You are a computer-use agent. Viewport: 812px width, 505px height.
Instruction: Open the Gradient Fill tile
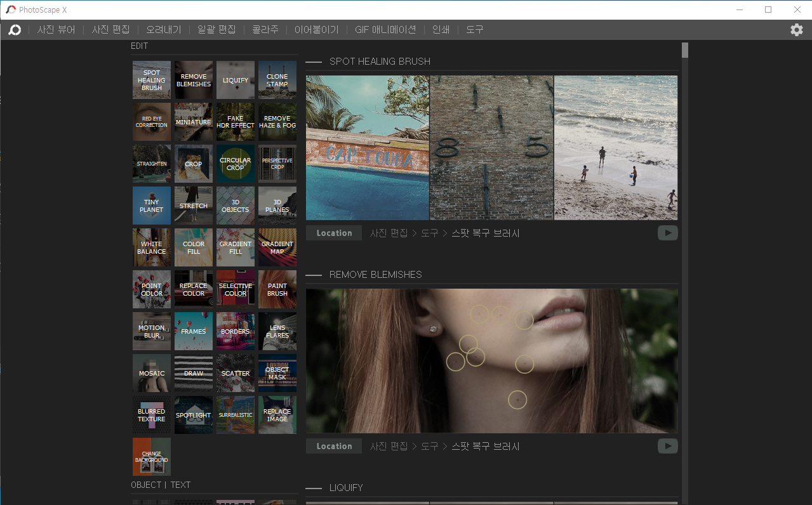coord(236,247)
